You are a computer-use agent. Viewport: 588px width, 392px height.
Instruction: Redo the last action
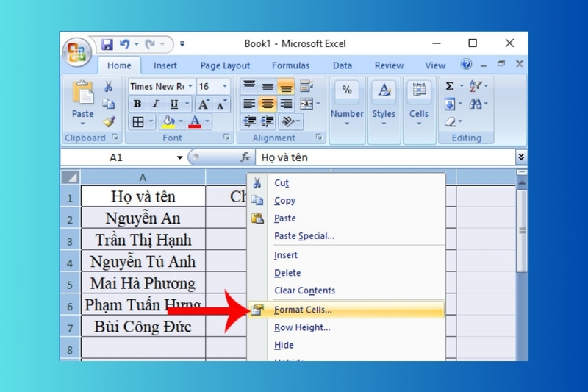tap(150, 44)
